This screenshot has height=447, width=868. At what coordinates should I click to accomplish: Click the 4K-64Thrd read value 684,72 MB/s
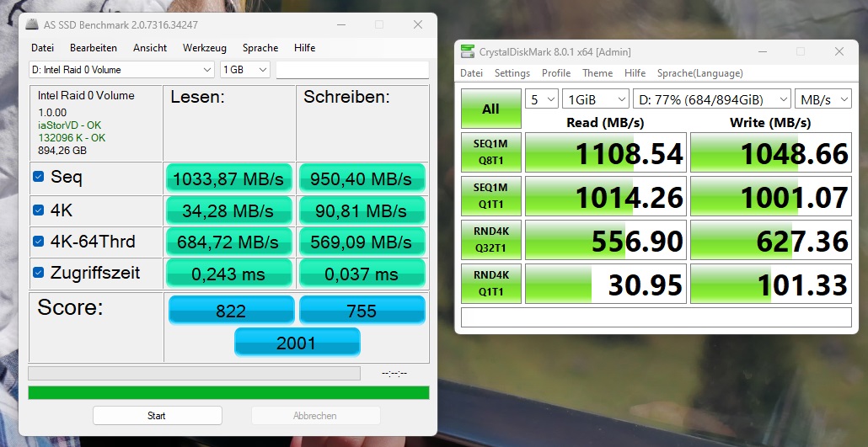click(228, 242)
